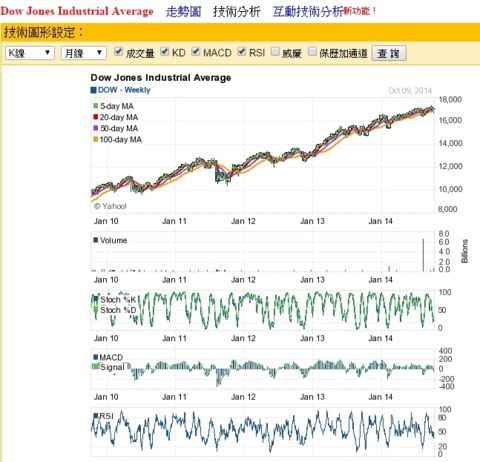This screenshot has width=480, height=462.
Task: Click the Stoch %D legend label
Action: click(x=118, y=310)
